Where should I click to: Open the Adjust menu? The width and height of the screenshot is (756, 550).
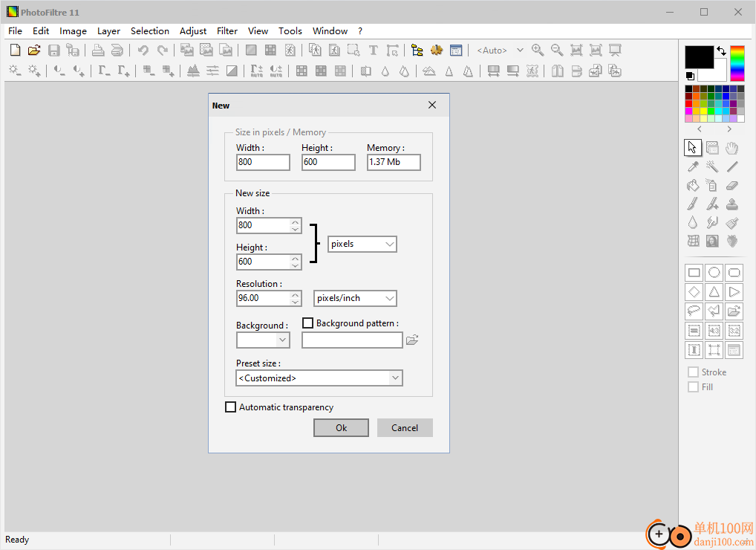pos(193,31)
